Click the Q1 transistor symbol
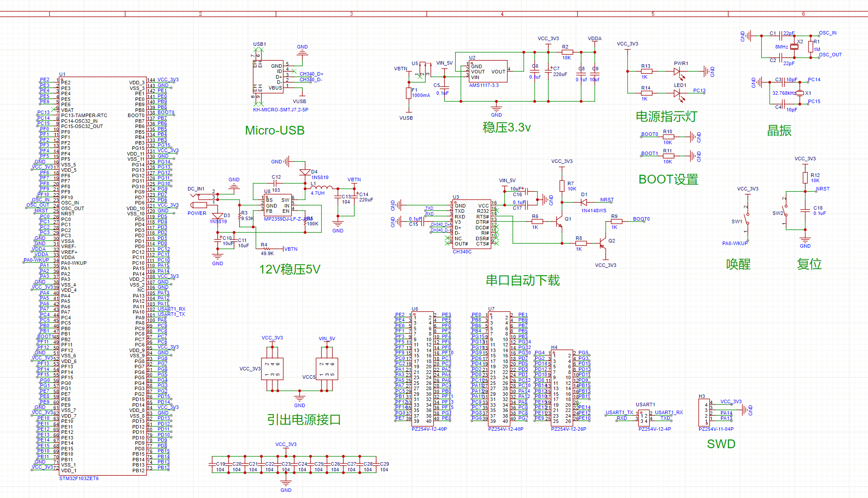 (559, 222)
